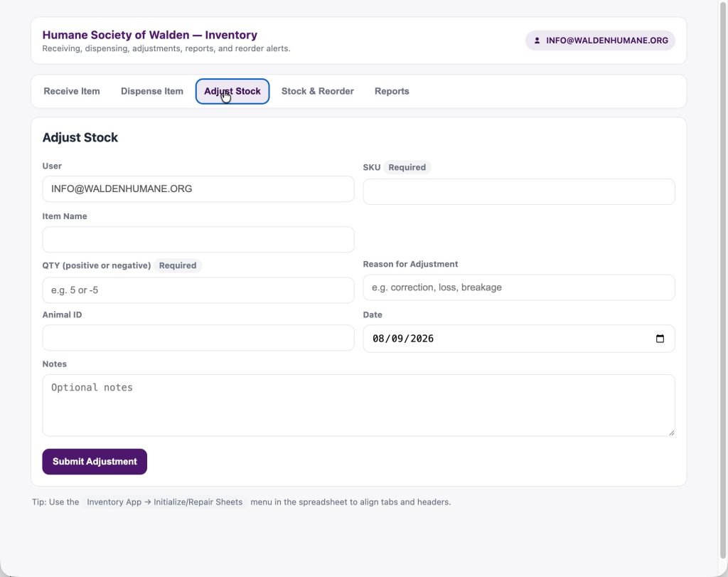Open the Reports tab

click(392, 91)
